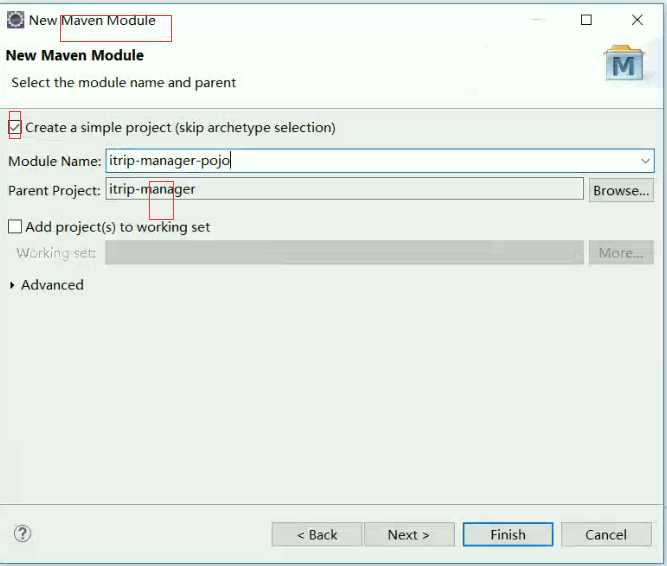
Task: Enable Add project(s) to working set
Action: [15, 227]
